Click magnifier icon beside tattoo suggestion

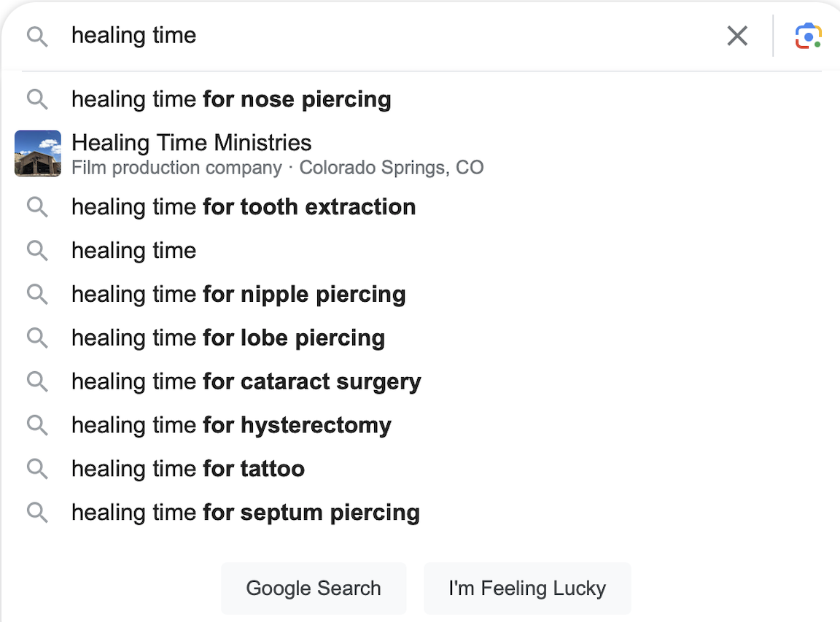coord(37,468)
